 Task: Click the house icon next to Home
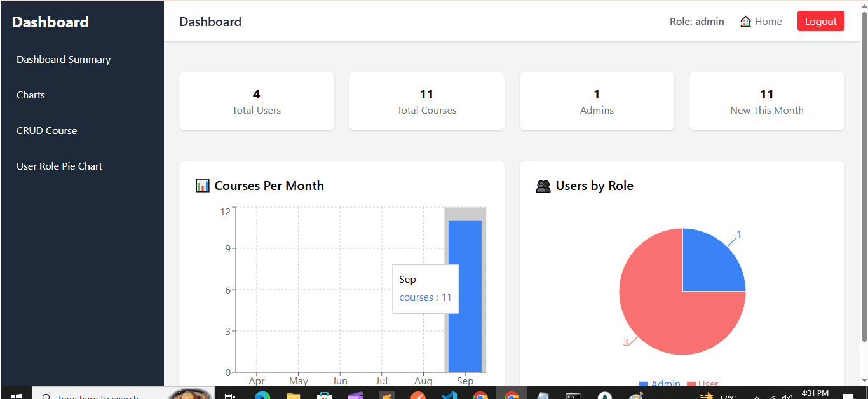point(746,22)
